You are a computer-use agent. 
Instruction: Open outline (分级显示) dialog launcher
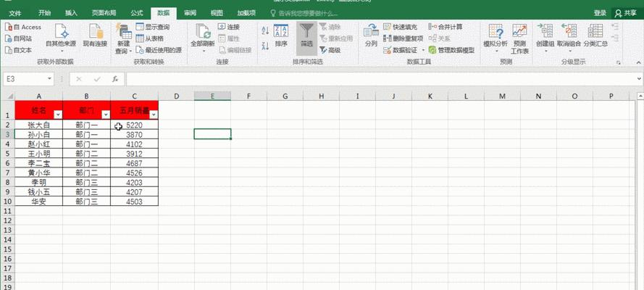pyautogui.click(x=619, y=63)
